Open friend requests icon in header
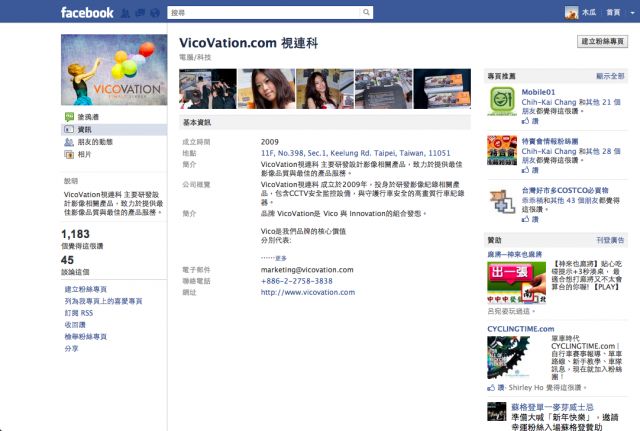The height and width of the screenshot is (431, 640). pyautogui.click(x=125, y=13)
